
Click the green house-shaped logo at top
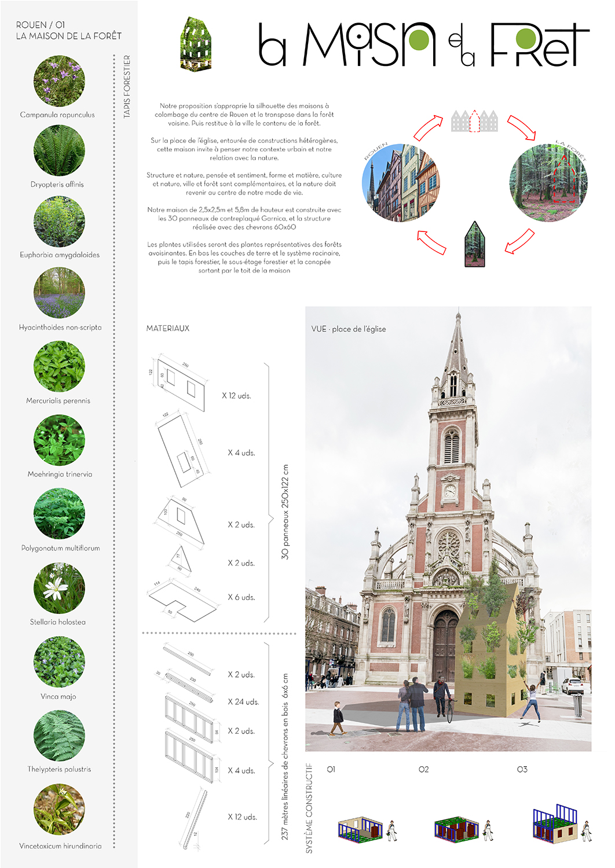click(x=196, y=44)
